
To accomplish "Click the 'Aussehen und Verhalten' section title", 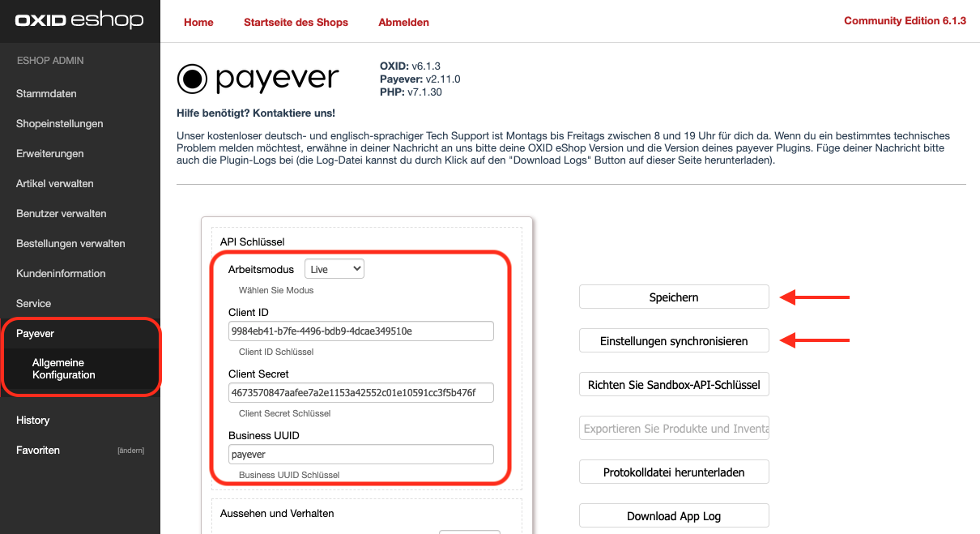I will coord(277,513).
